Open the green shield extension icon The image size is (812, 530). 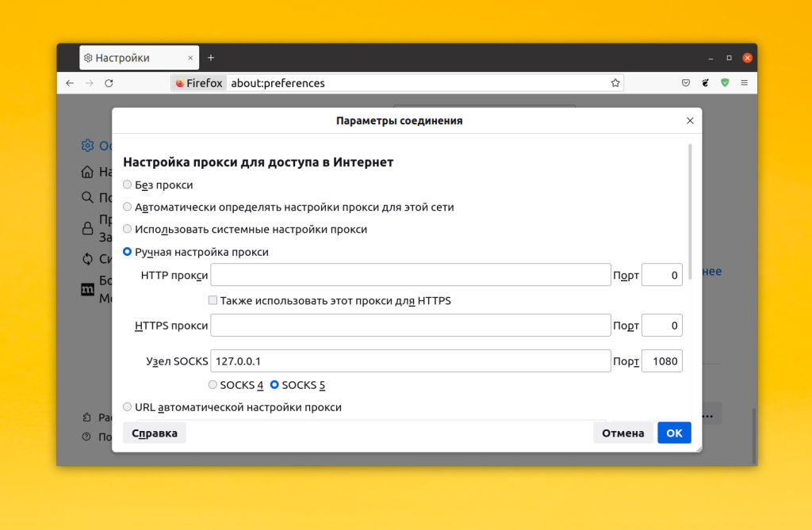pos(725,83)
